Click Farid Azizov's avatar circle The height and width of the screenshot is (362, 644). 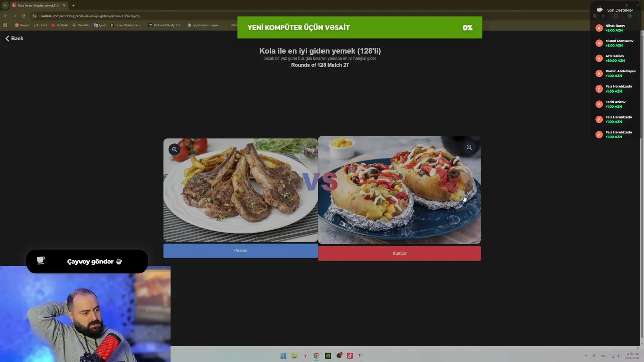click(x=599, y=104)
